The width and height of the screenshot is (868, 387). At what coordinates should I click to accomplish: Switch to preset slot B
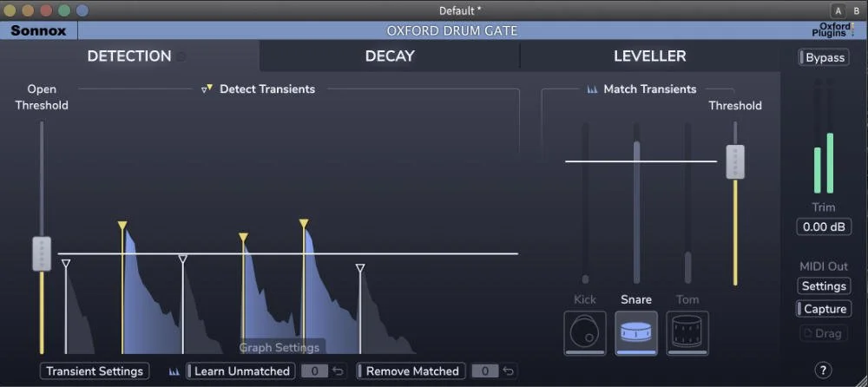click(856, 10)
